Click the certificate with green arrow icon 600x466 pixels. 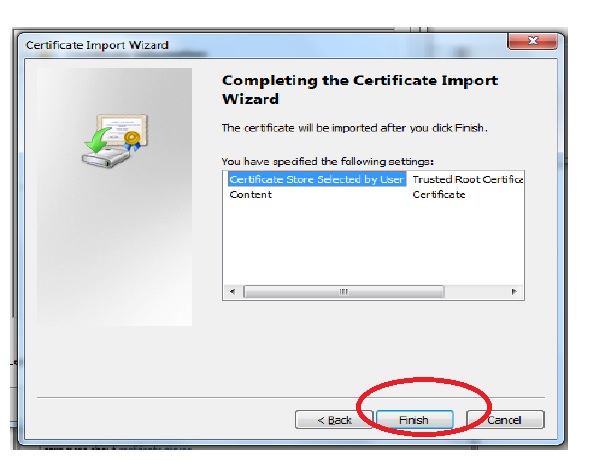tap(115, 141)
